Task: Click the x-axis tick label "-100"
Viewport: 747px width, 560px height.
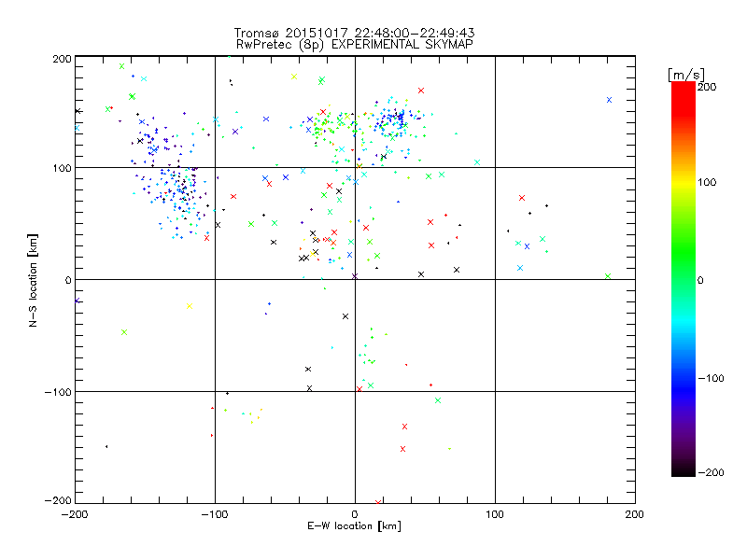Action: point(215,514)
